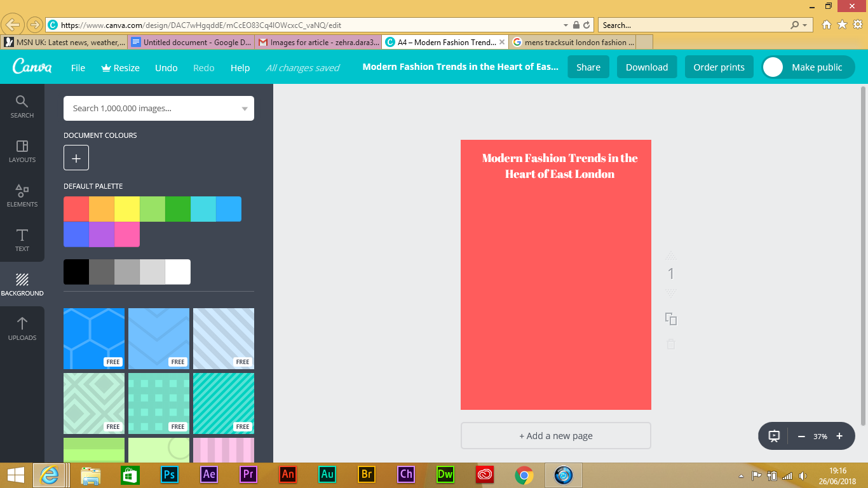Click Add a new page button
Screen dimensions: 868x488
(556, 436)
